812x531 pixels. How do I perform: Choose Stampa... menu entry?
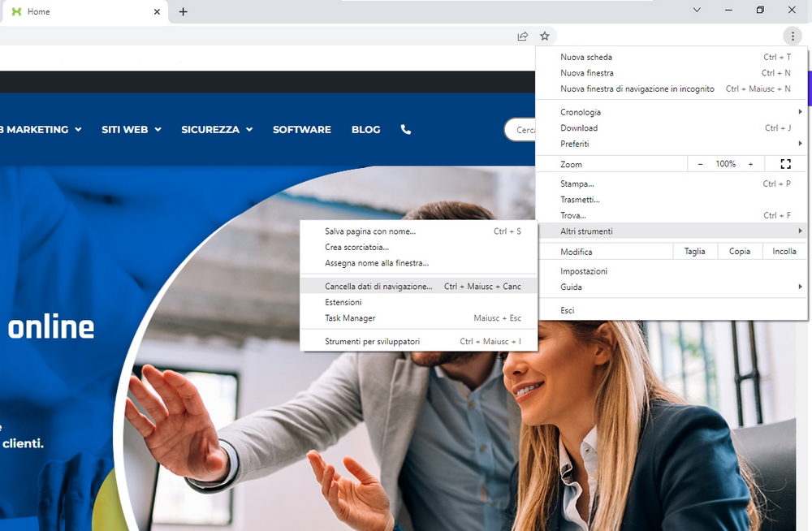[x=672, y=184]
